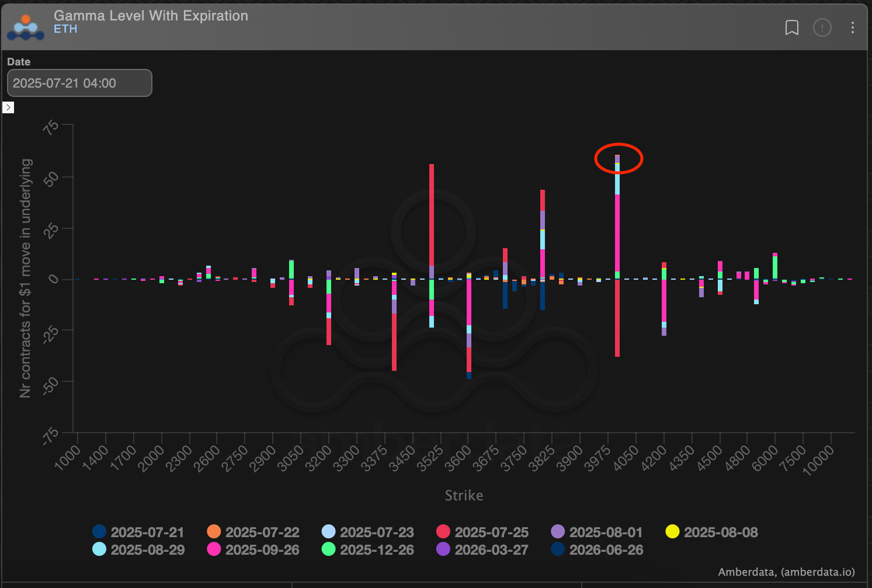Click the ETH ticker label

click(65, 29)
